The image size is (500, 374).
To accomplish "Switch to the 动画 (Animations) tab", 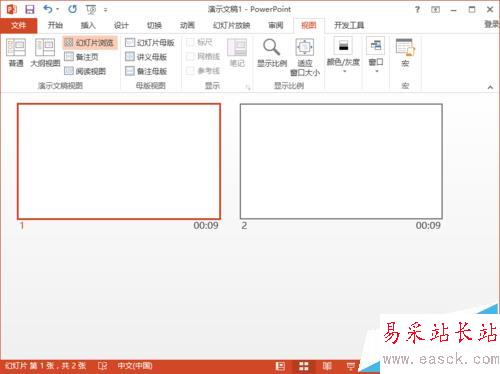I will (187, 25).
